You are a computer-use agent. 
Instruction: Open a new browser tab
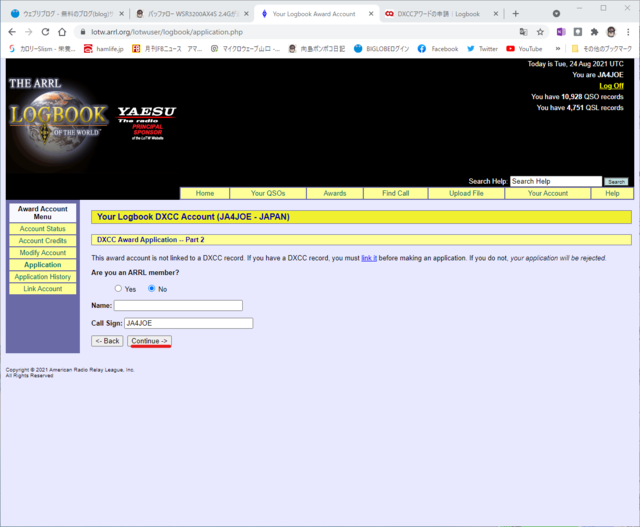[x=516, y=14]
